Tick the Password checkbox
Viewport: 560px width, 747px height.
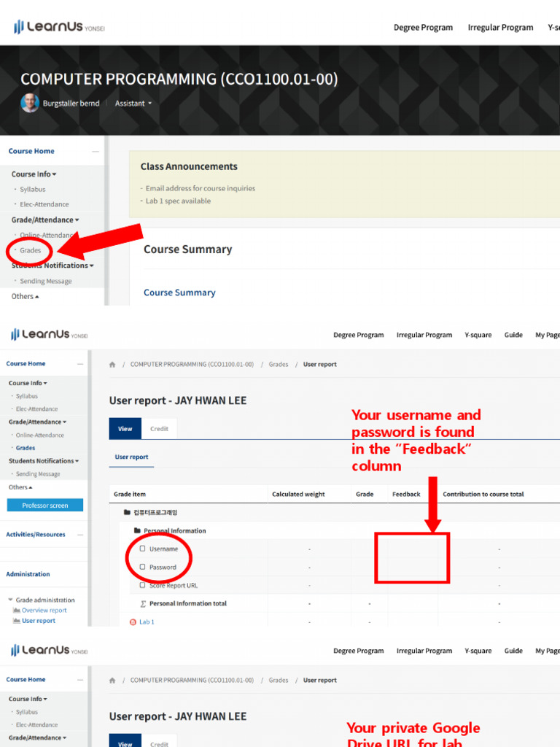point(142,566)
